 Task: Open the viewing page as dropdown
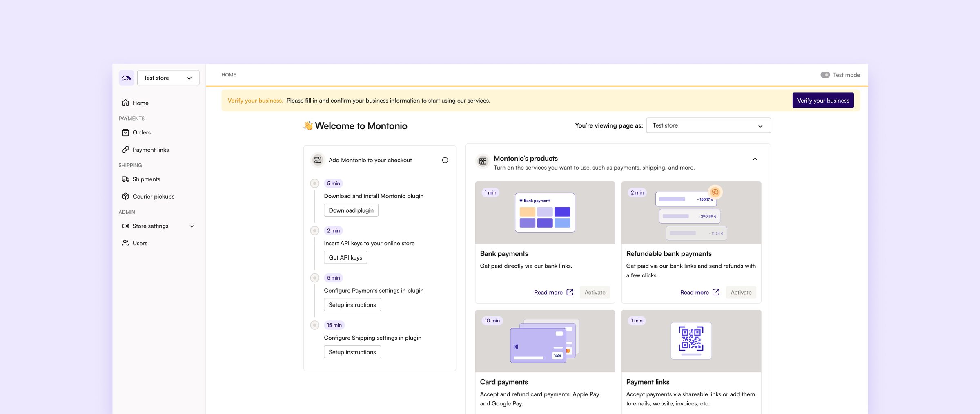click(708, 125)
